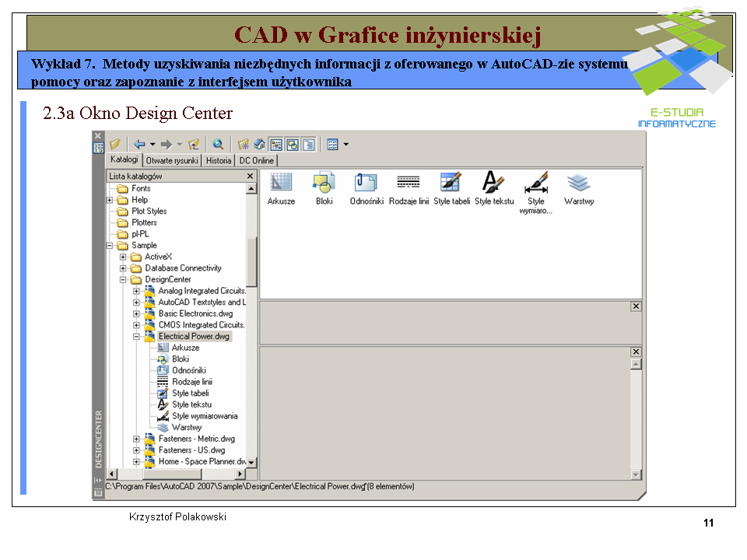Open Bloki icon in the content pane
The image size is (747, 560).
[x=324, y=188]
